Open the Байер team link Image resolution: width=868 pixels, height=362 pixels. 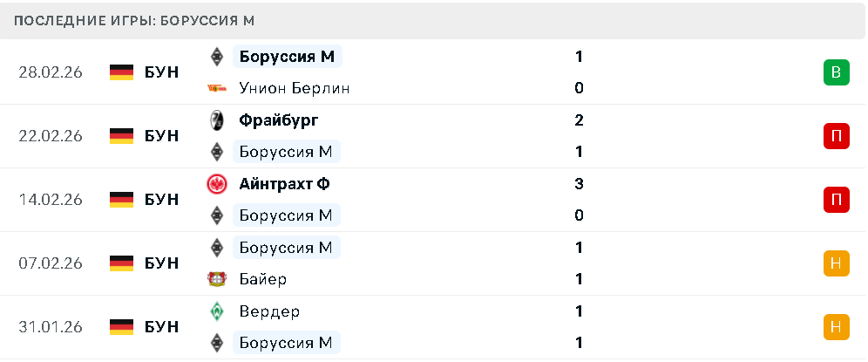pos(262,279)
